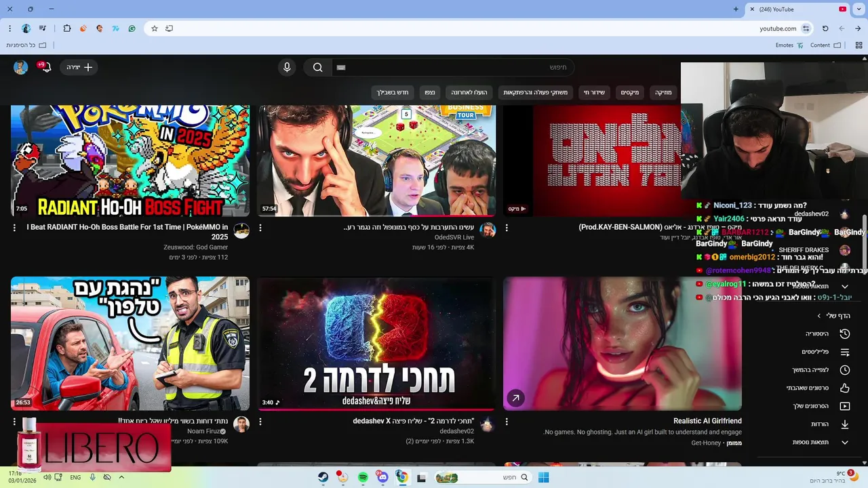This screenshot has height=488, width=868.
Task: Select the (246) YouTube tab
Action: 797,9
